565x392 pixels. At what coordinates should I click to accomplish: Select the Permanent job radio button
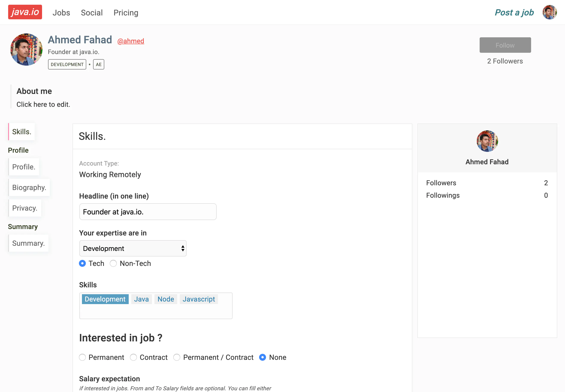82,357
